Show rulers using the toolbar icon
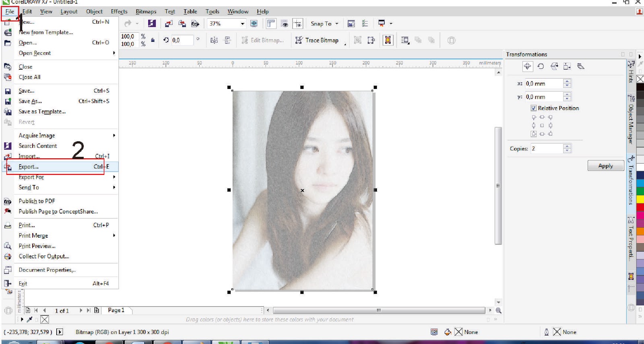This screenshot has height=344, width=644. click(x=271, y=24)
